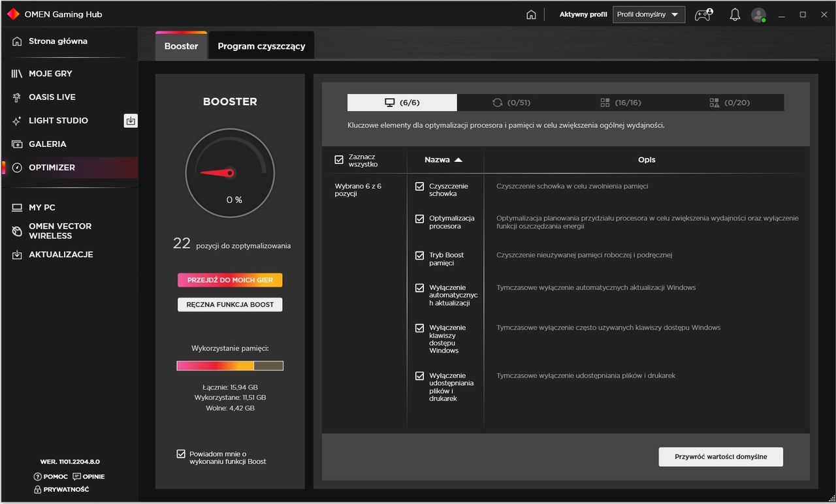Click 'Wybrano 6 z 6 pozycji' text
This screenshot has height=504, width=836.
click(358, 190)
